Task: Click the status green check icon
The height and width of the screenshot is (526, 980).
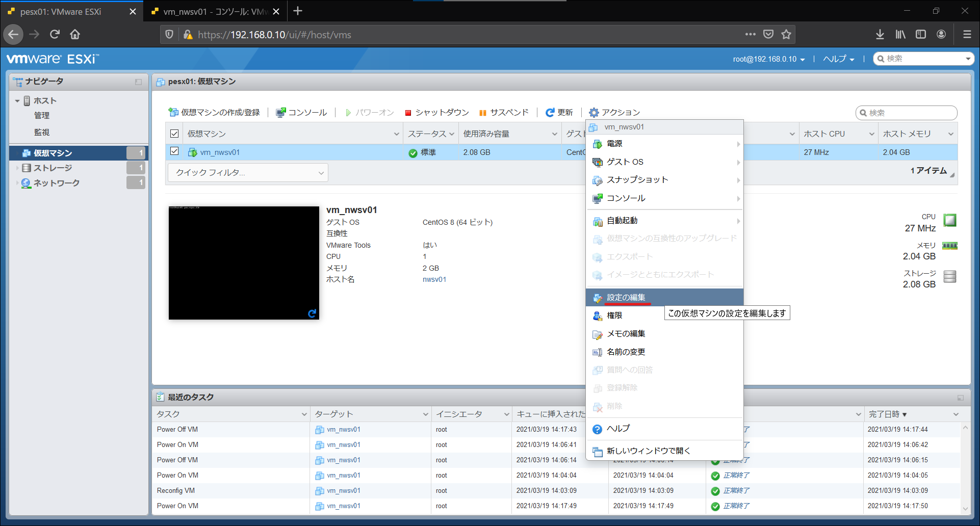Action: (x=413, y=153)
